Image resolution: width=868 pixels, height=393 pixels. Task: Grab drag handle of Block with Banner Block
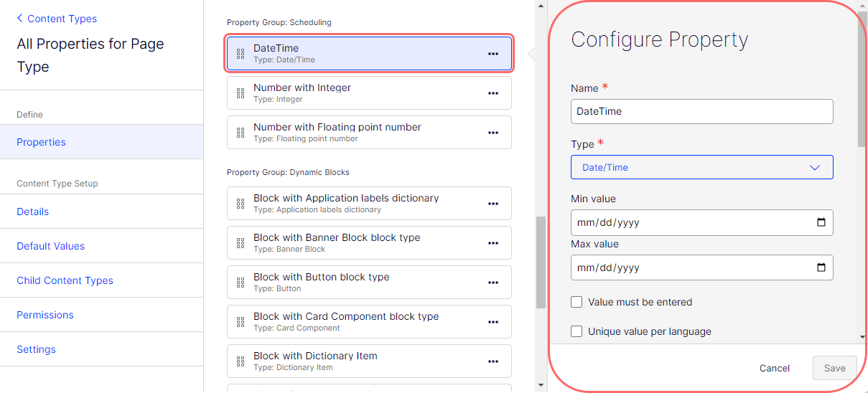point(241,243)
